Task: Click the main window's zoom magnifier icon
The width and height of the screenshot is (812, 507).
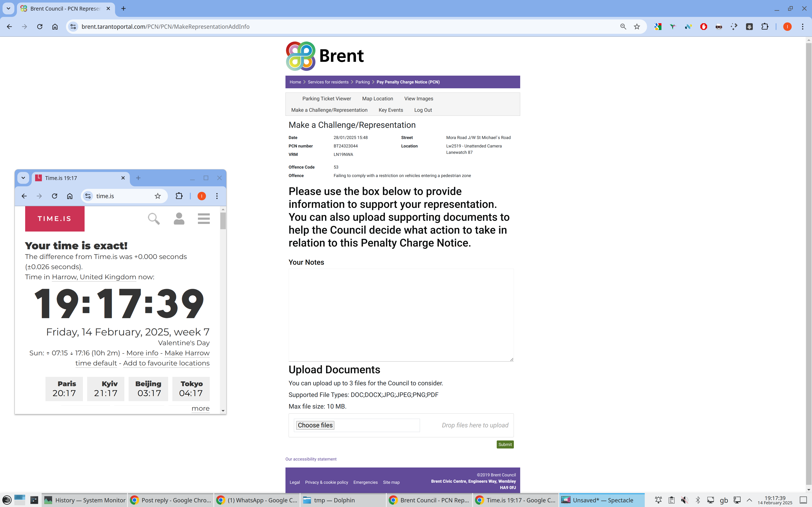Action: point(623,26)
